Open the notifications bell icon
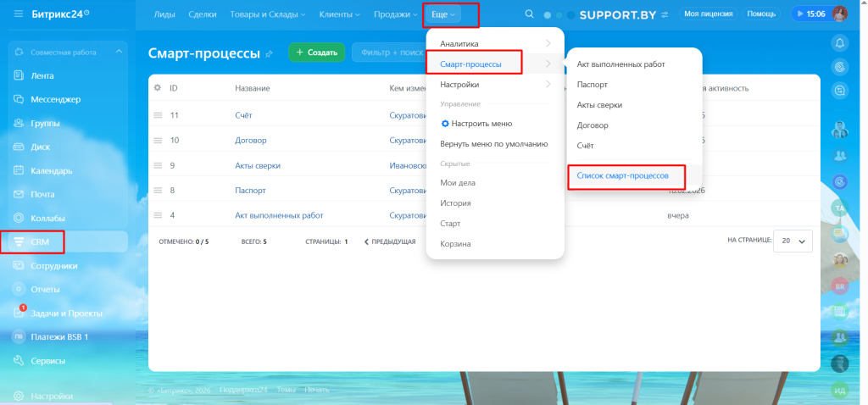The image size is (868, 405). 840,42
